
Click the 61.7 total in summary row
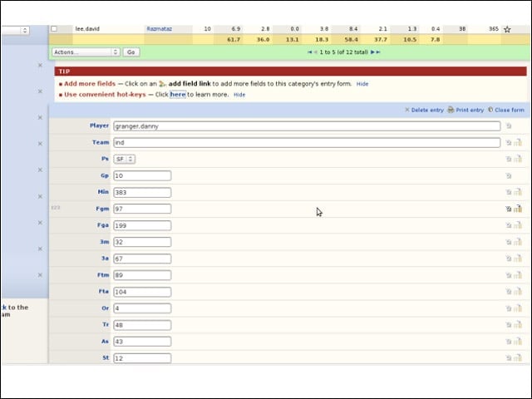click(234, 40)
